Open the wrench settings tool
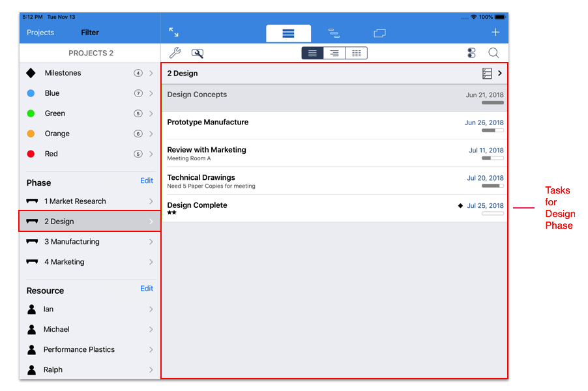Screen dimensions: 588x391 [x=175, y=53]
